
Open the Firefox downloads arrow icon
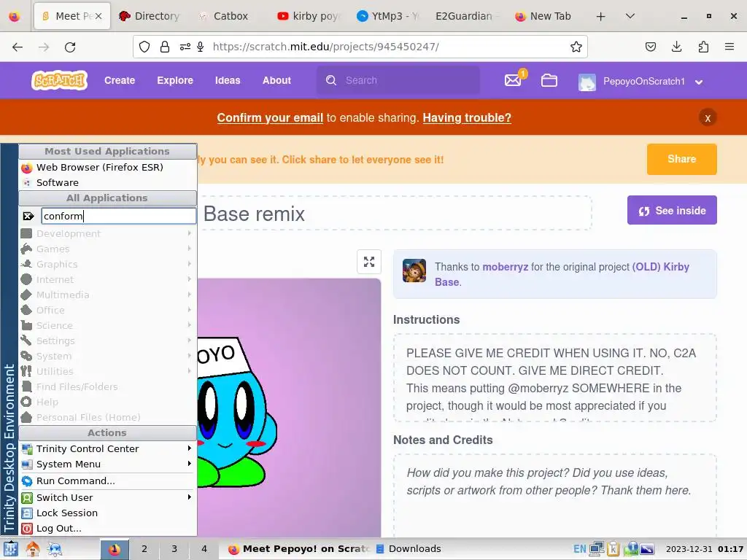click(x=676, y=47)
